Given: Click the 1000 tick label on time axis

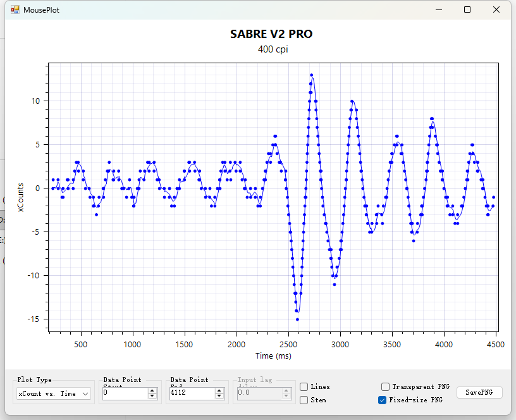Looking at the screenshot, I should [x=132, y=345].
